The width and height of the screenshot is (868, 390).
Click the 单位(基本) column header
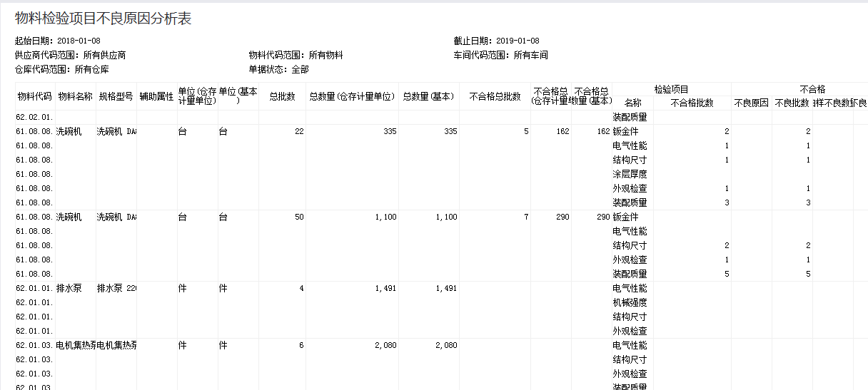coord(238,96)
